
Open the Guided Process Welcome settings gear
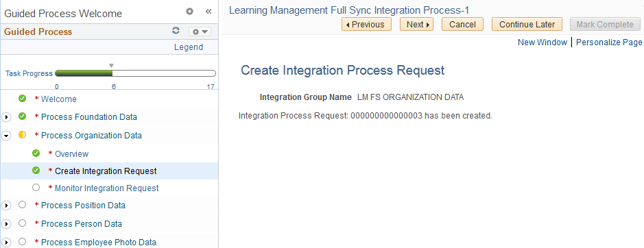point(189,12)
